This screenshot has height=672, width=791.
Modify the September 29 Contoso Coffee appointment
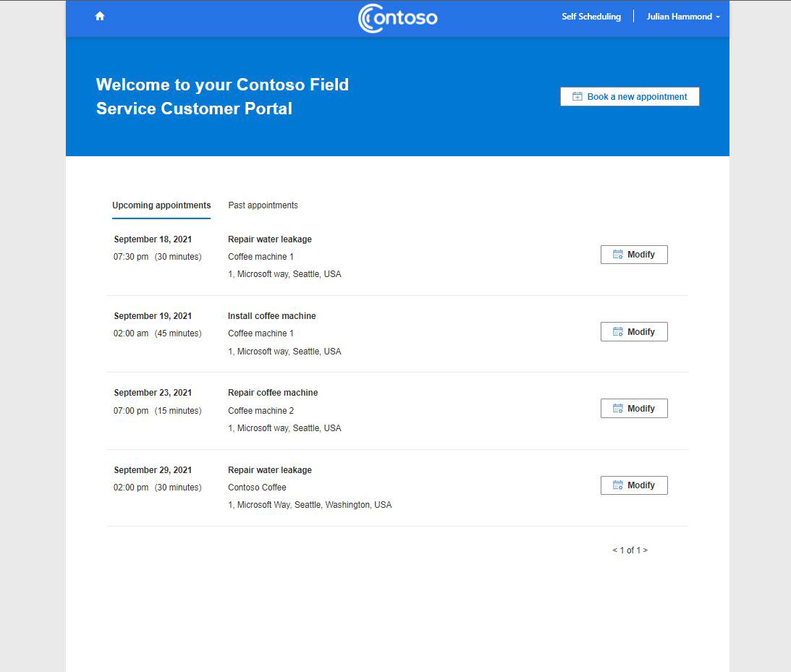634,485
